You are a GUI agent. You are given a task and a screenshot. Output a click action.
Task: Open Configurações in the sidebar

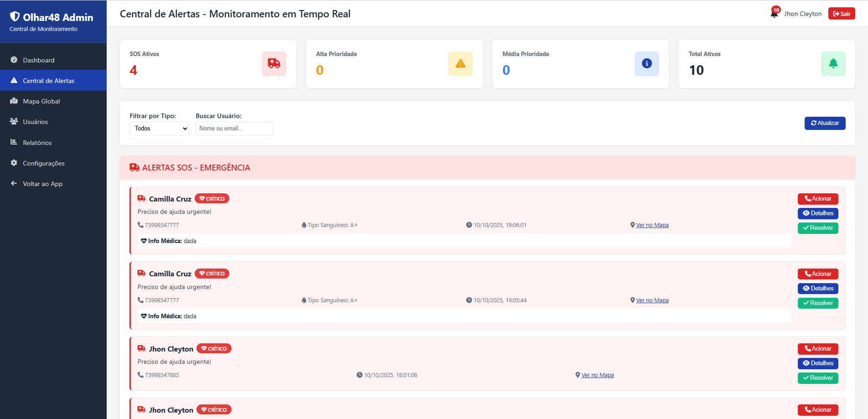(x=44, y=163)
